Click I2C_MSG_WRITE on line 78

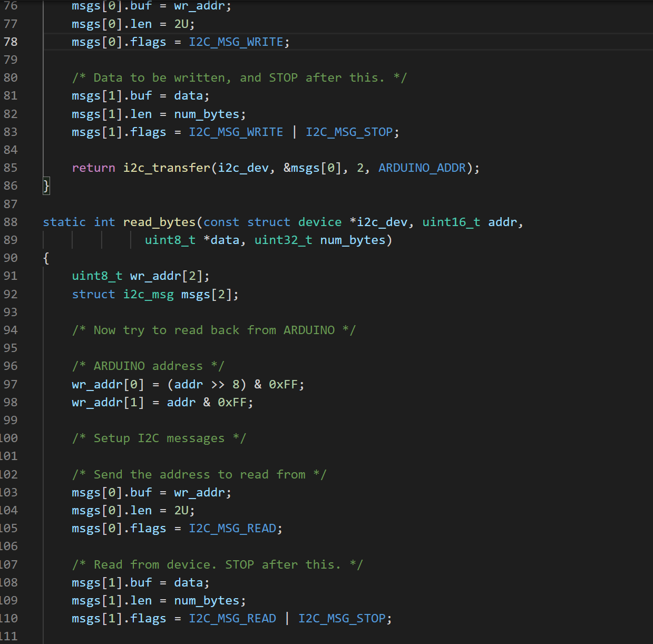pyautogui.click(x=236, y=42)
